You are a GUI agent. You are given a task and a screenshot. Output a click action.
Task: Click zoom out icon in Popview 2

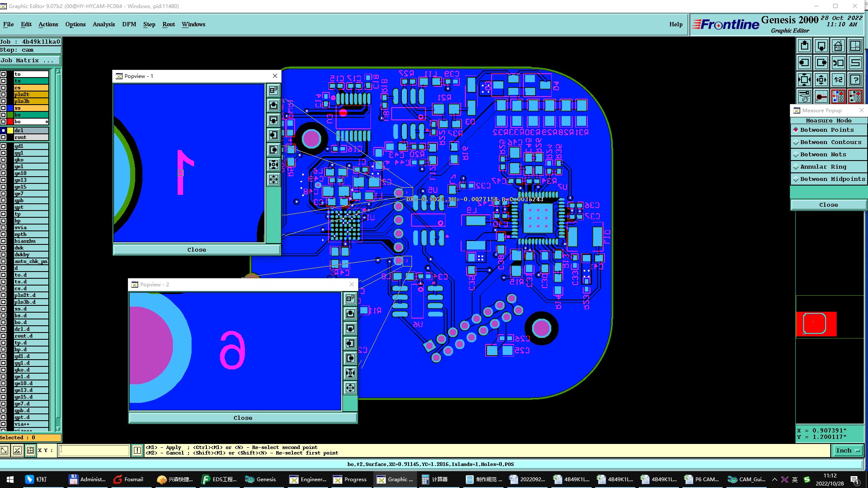pos(350,388)
